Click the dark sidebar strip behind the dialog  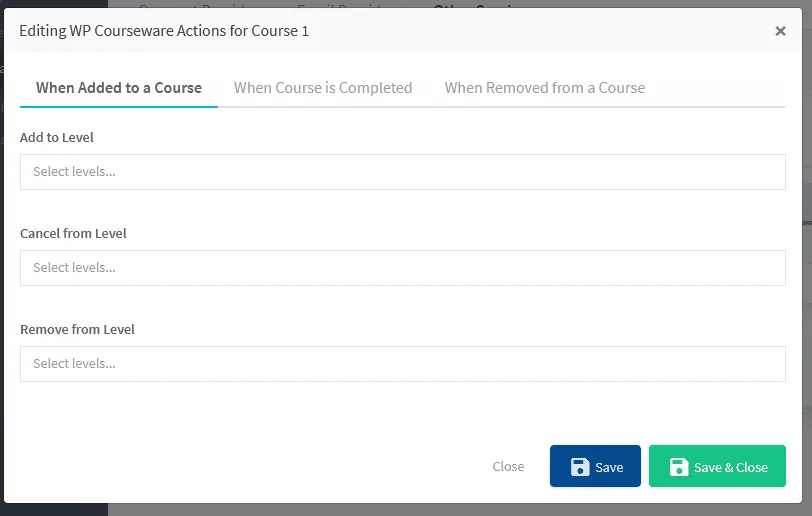tap(54, 510)
